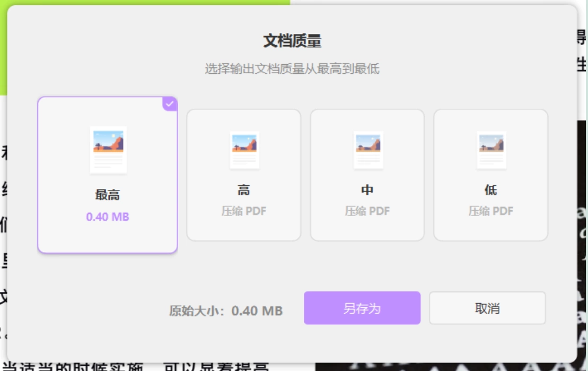Click the 取消 button
The width and height of the screenshot is (588, 371).
(x=487, y=308)
